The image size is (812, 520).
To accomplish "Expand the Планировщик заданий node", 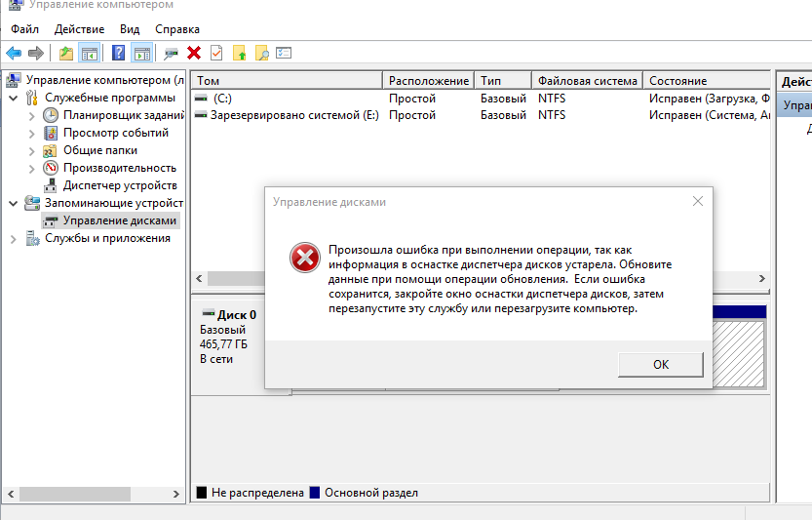I will click(x=31, y=116).
